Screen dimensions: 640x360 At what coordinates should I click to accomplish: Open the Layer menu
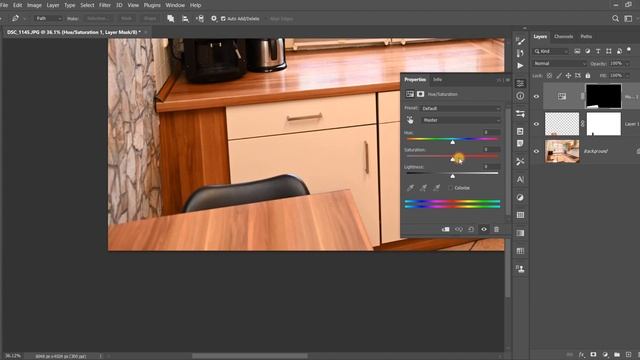[53, 5]
